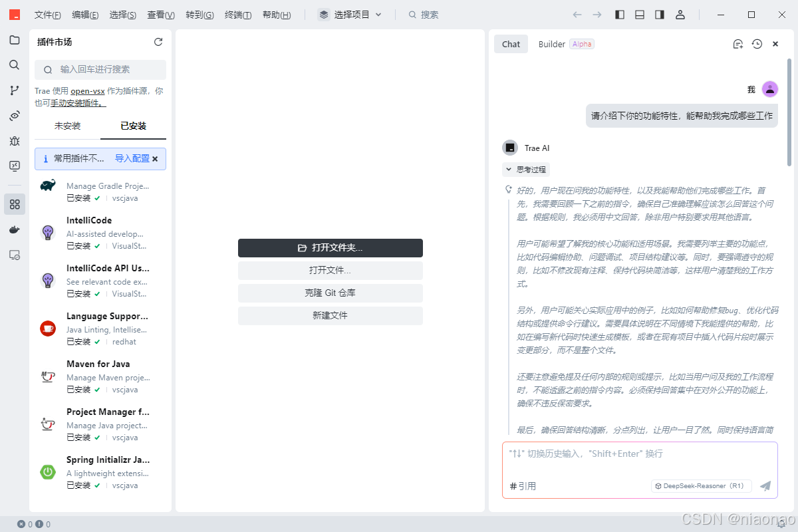Focus the plugin search input field
Viewport: 798px width, 532px height.
coord(100,69)
